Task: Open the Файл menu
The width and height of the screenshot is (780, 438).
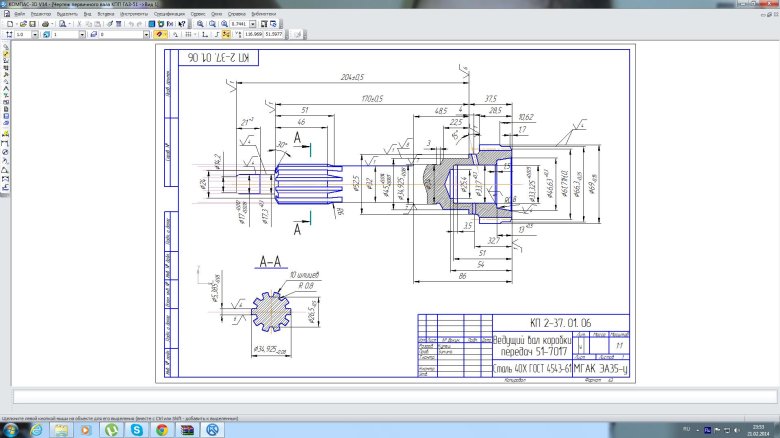Action: pyautogui.click(x=20, y=14)
